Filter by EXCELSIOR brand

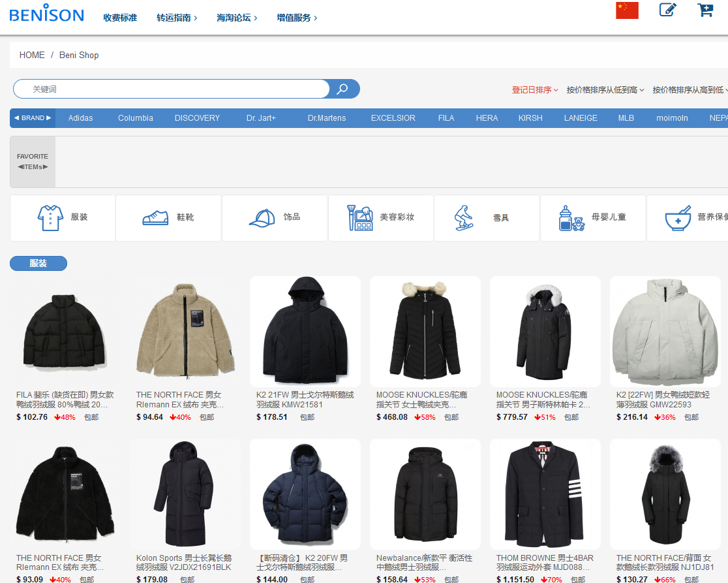point(393,118)
